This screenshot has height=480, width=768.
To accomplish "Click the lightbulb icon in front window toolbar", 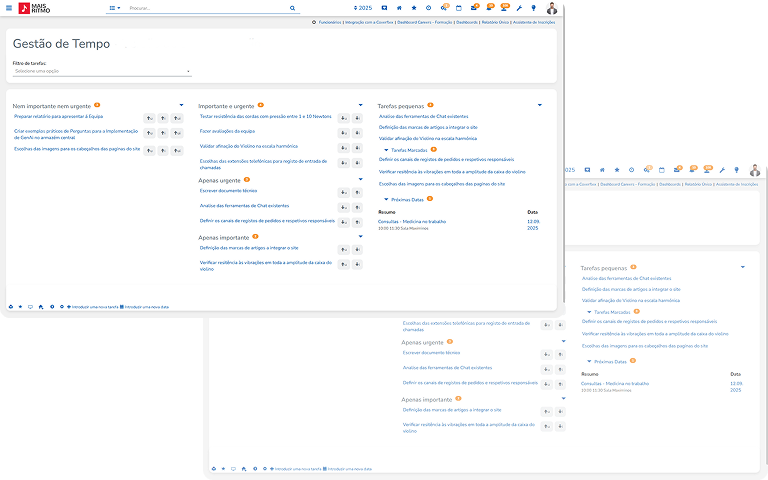I will [x=534, y=8].
